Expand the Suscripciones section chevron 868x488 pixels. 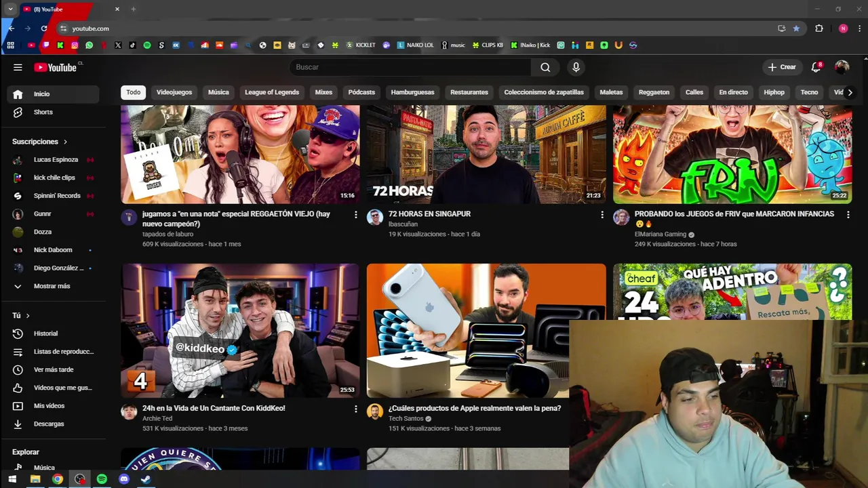click(66, 142)
